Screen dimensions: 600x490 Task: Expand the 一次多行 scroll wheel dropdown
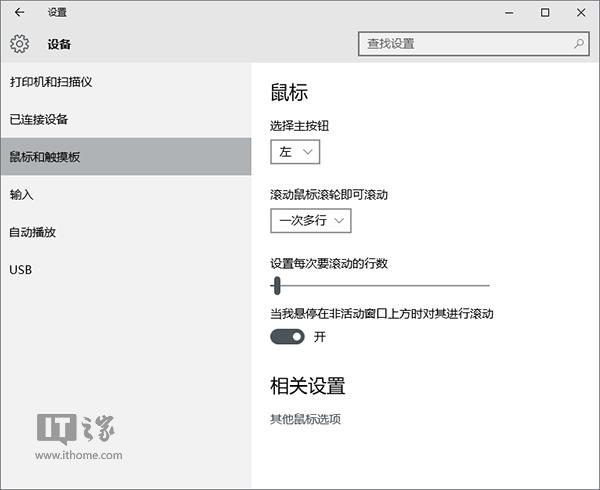[310, 220]
